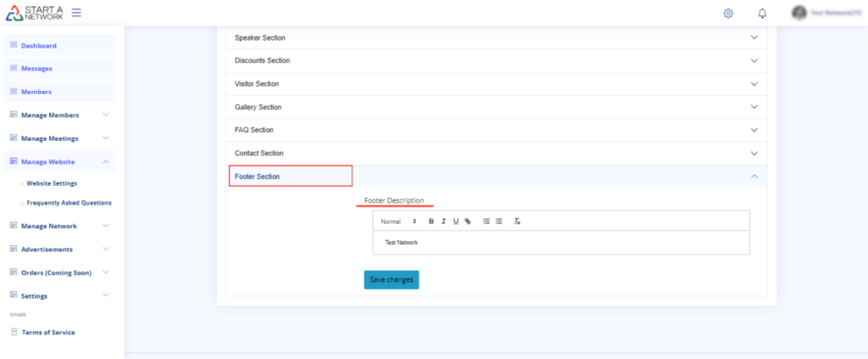Viewport: 868px width, 359px height.
Task: Expand Manage Members in sidebar
Action: 59,115
